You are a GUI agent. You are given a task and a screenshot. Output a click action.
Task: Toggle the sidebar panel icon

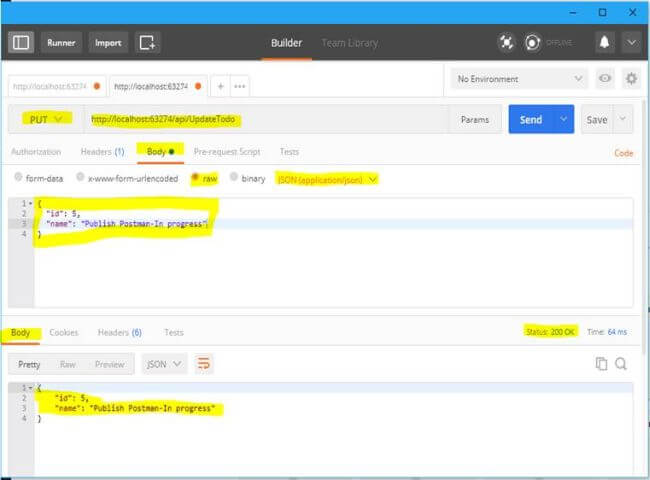[x=21, y=42]
